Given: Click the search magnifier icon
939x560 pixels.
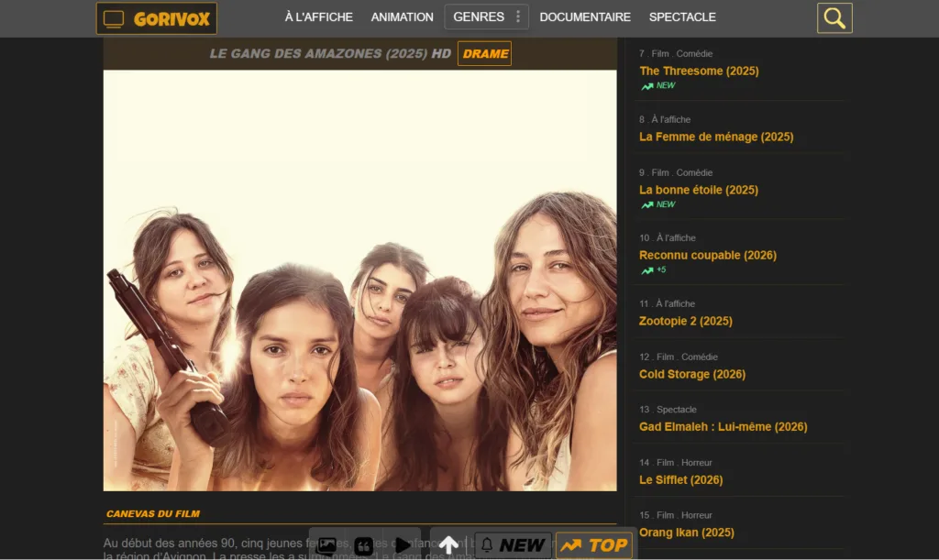Looking at the screenshot, I should click(x=834, y=16).
